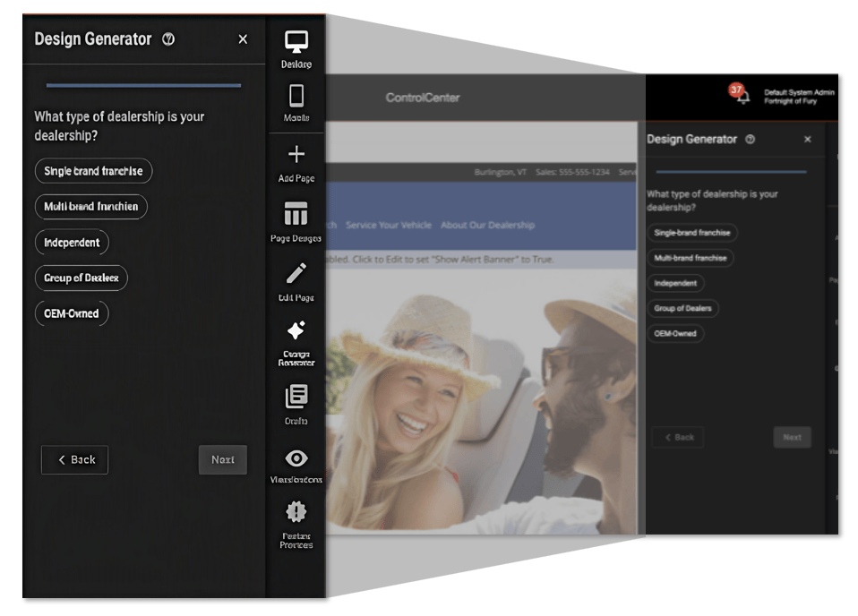Select Independent in the small right panel
This screenshot has width=858, height=616.
point(676,283)
